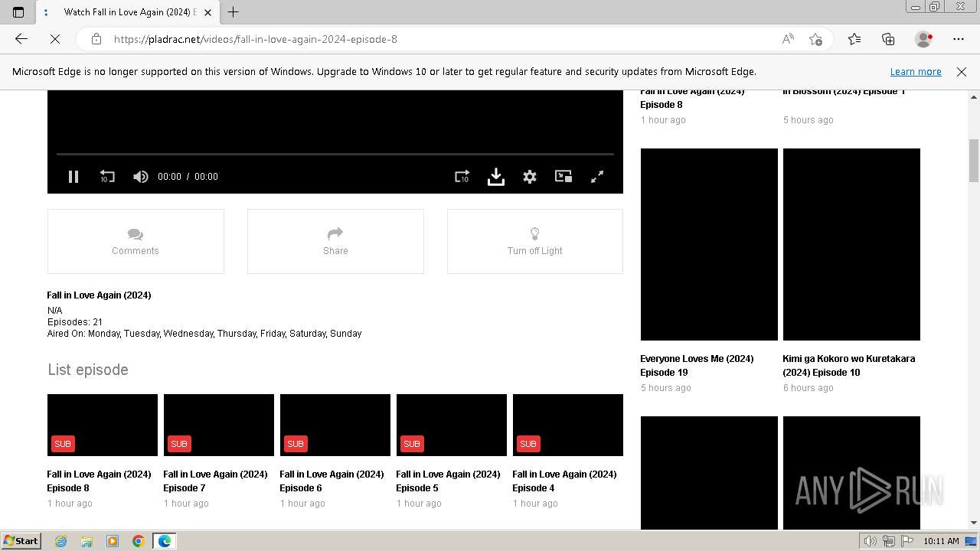
Task: Open Fall in Love Again Episode 8 link
Action: pyautogui.click(x=99, y=481)
